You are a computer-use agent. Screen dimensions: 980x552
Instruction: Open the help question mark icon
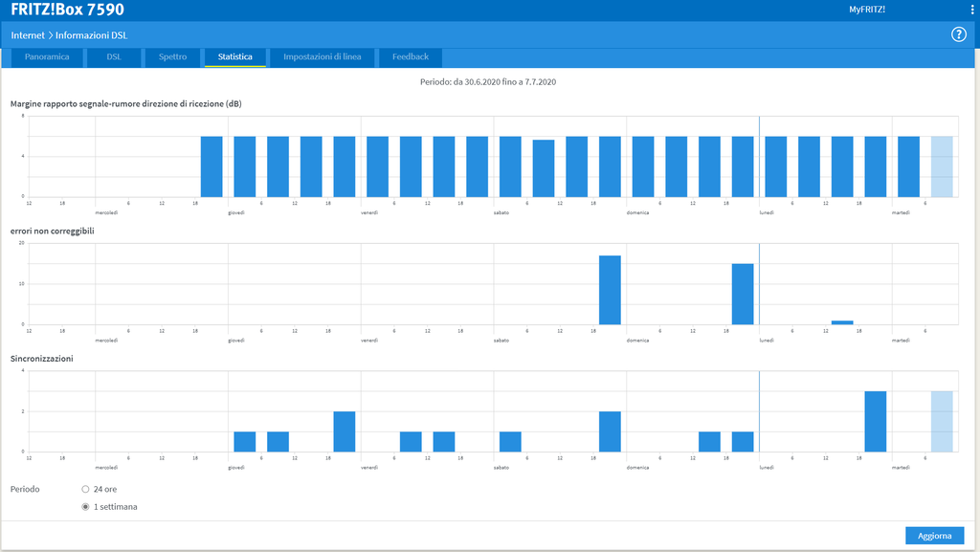pos(958,34)
